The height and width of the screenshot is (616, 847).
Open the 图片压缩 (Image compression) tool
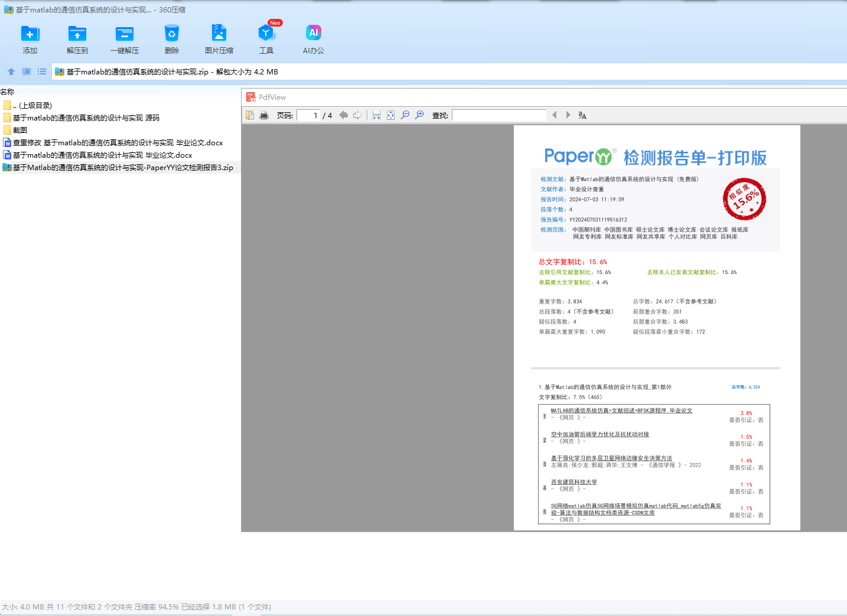[219, 34]
